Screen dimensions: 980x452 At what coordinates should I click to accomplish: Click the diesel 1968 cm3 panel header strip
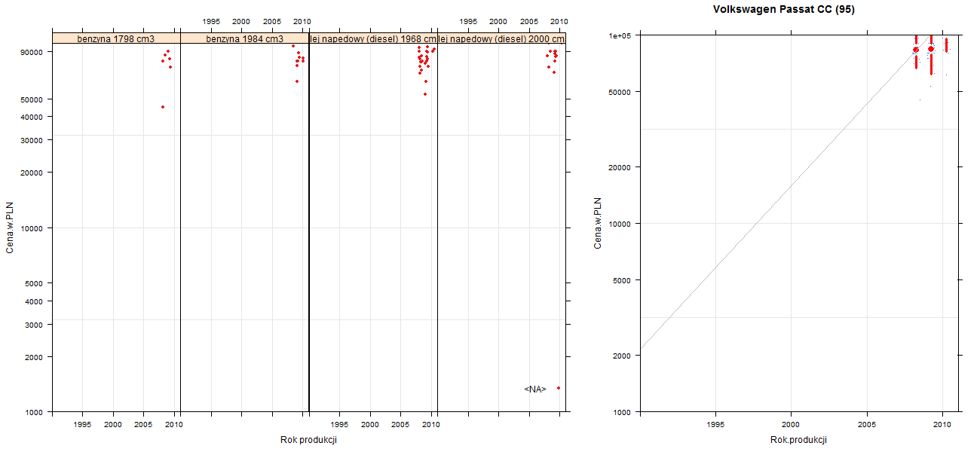point(373,38)
